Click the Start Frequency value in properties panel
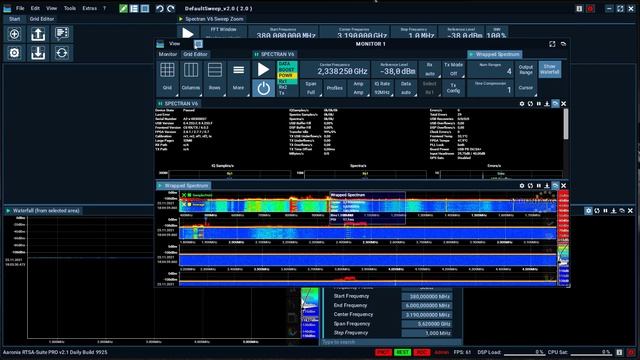The height and width of the screenshot is (360, 640). 427,296
